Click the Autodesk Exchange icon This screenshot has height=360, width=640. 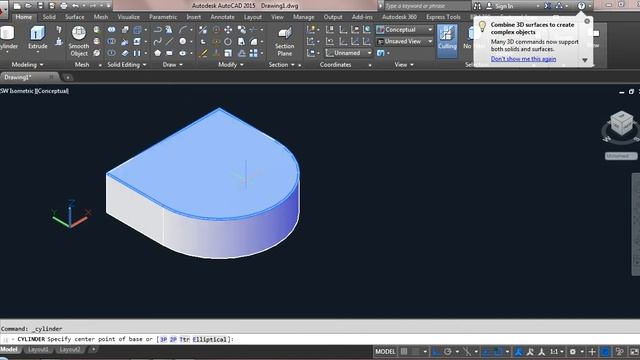[x=548, y=6]
